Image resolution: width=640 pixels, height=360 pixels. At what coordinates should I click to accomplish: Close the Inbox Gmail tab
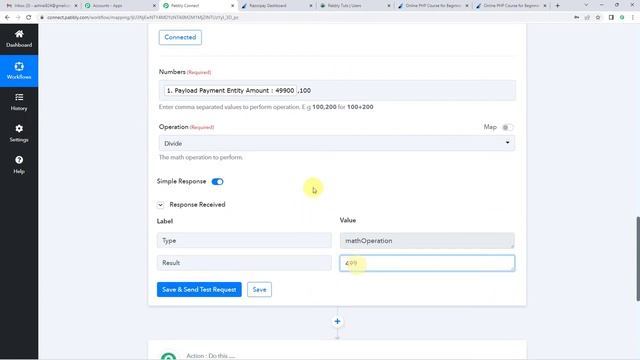coord(76,6)
